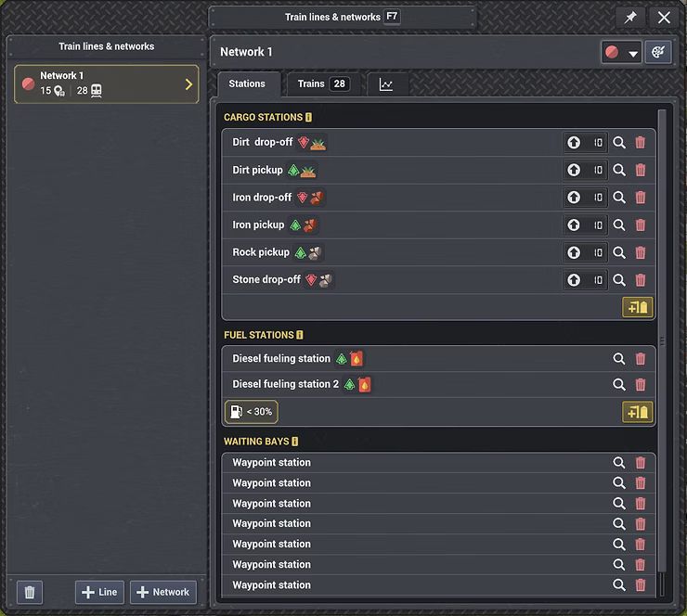
Task: Remove the Rock pickup station
Action: click(641, 252)
